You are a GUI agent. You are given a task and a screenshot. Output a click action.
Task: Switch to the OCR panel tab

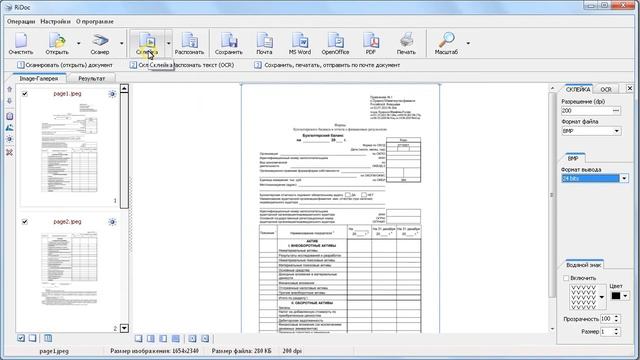(x=606, y=89)
